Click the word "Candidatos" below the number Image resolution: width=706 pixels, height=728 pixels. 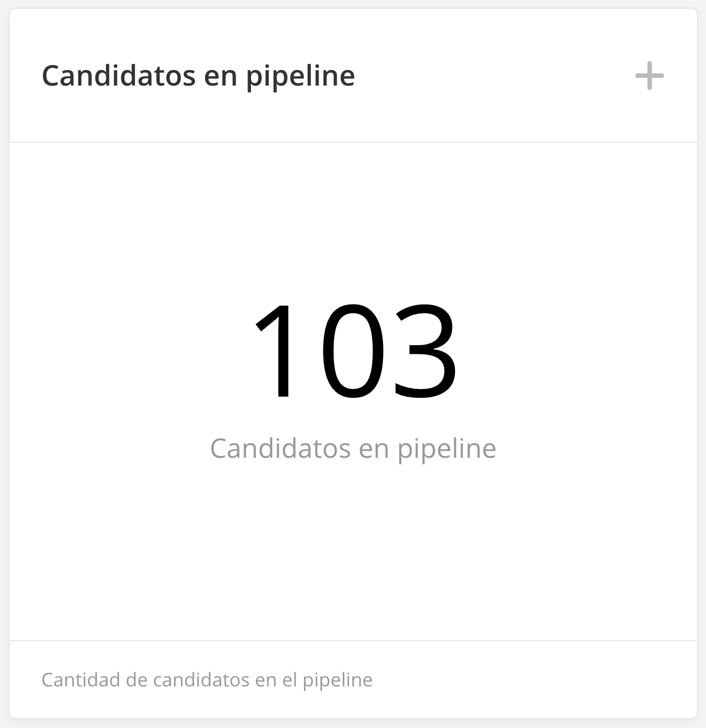[x=280, y=449]
